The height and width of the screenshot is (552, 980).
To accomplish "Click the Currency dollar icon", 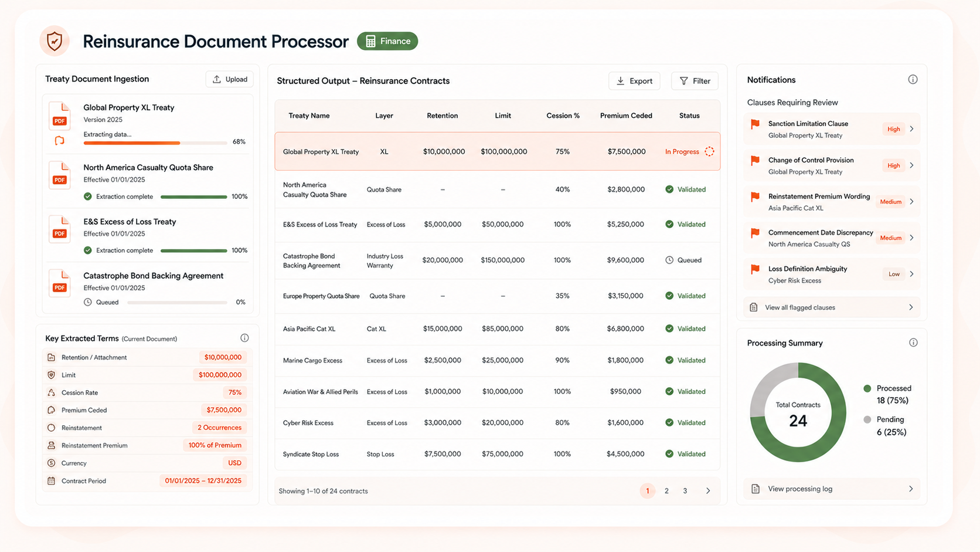I will [x=52, y=463].
